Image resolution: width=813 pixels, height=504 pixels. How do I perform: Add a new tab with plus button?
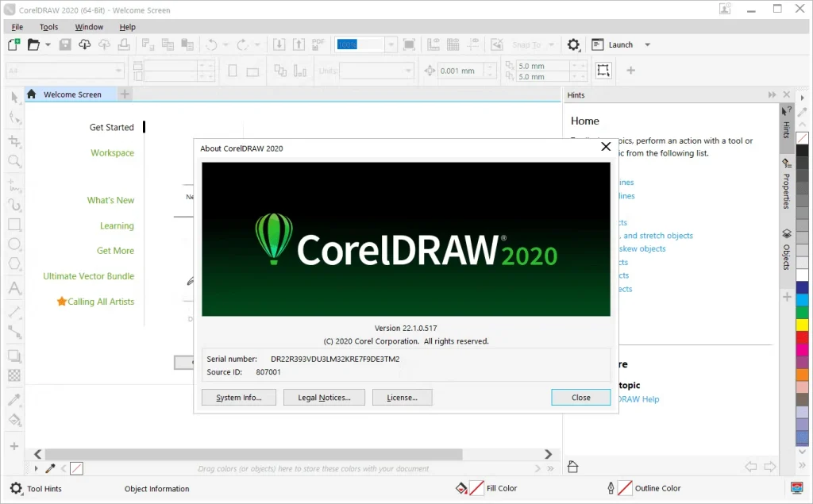coord(125,94)
